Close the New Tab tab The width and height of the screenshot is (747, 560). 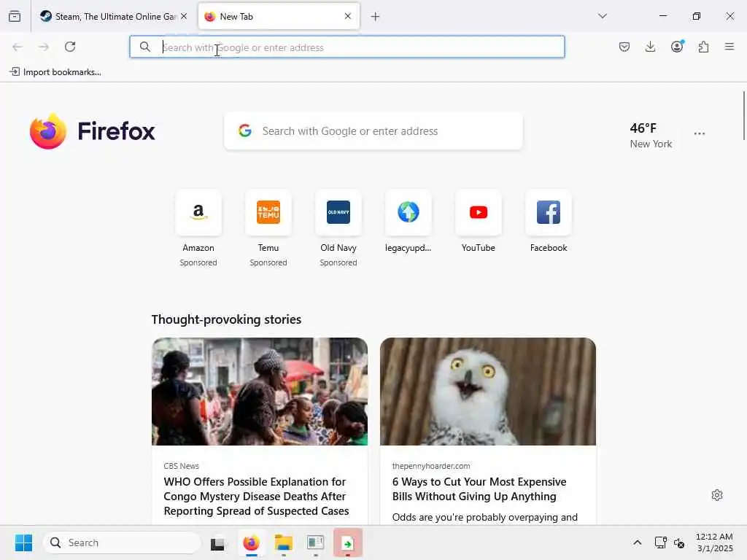tap(348, 16)
